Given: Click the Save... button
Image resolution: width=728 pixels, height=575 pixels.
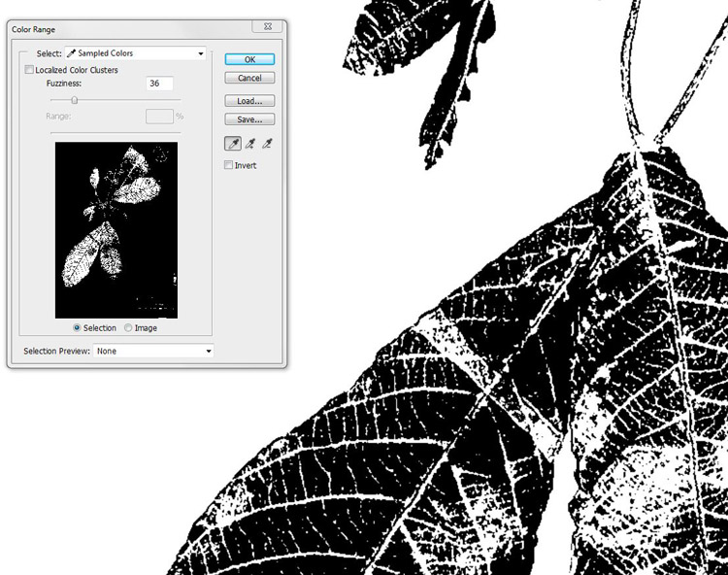Looking at the screenshot, I should [x=249, y=119].
